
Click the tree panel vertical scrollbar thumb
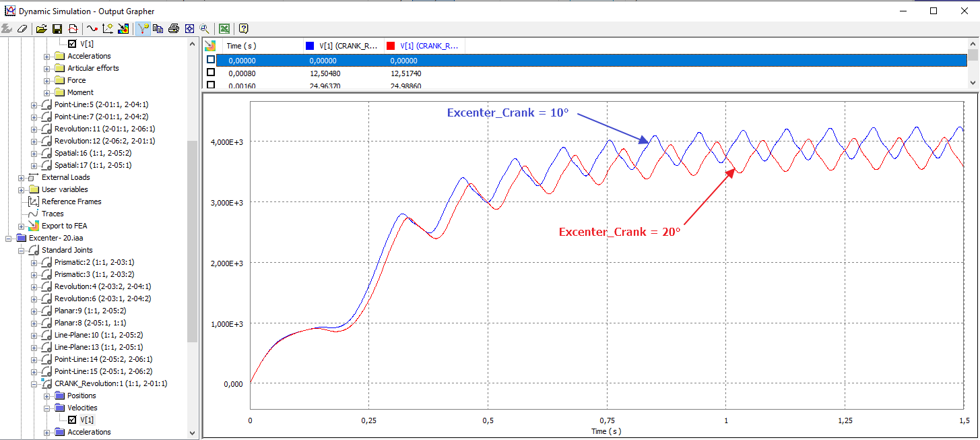point(193,241)
